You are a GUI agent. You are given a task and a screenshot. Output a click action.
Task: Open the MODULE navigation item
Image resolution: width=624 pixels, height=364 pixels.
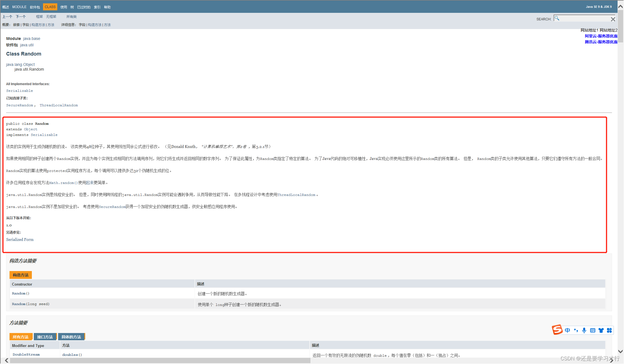[19, 7]
